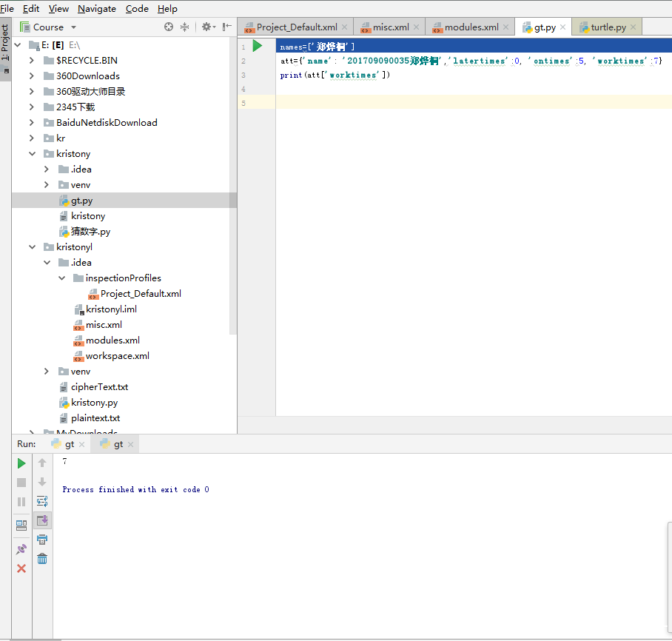Click the run gutter arrow beside line 1
The height and width of the screenshot is (641, 672).
[x=258, y=47]
